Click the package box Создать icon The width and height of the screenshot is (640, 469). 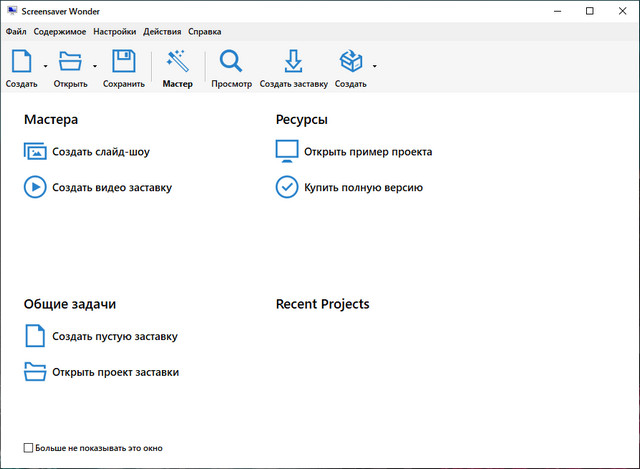(x=350, y=63)
